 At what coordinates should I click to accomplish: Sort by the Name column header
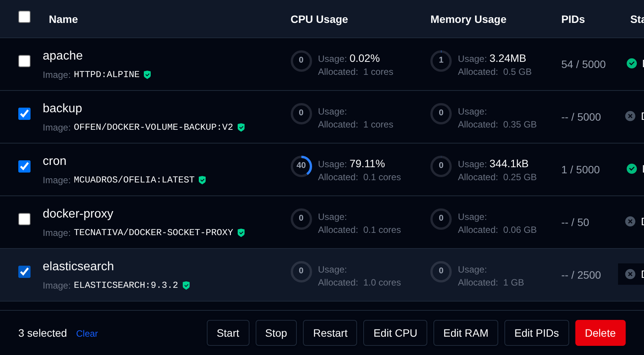[63, 19]
